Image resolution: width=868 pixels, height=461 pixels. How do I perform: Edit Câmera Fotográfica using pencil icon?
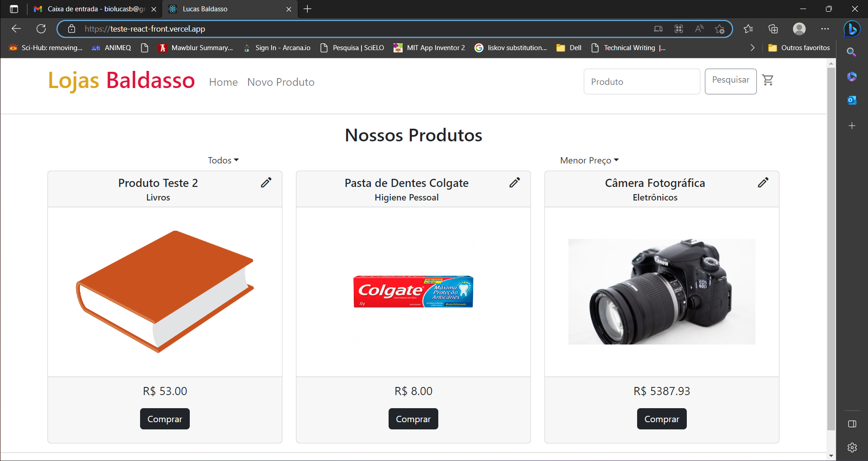click(763, 182)
